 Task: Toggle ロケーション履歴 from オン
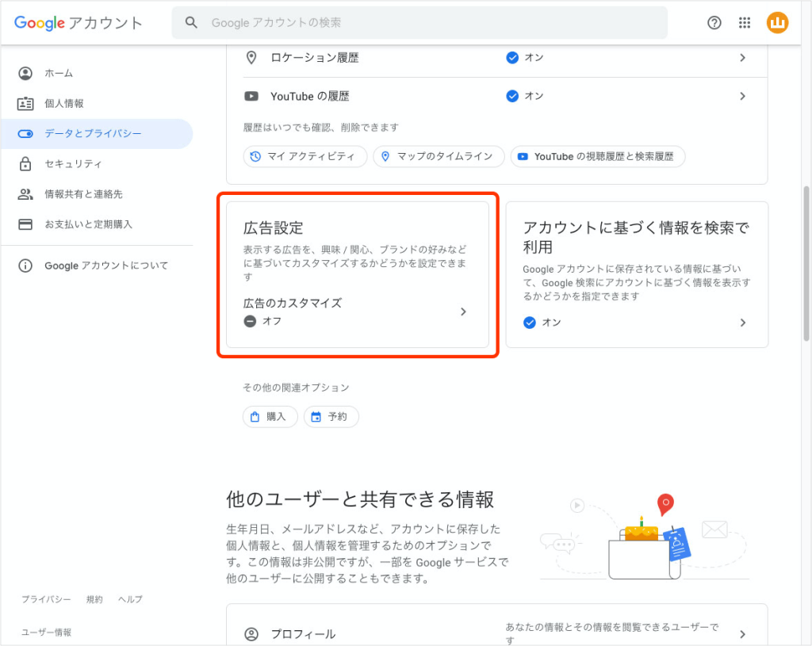point(511,57)
